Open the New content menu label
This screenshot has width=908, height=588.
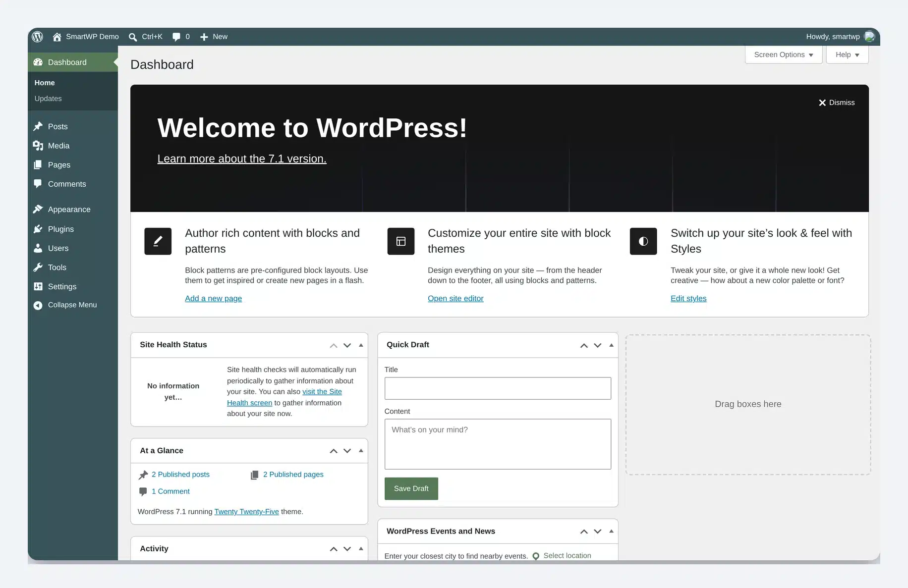(220, 37)
